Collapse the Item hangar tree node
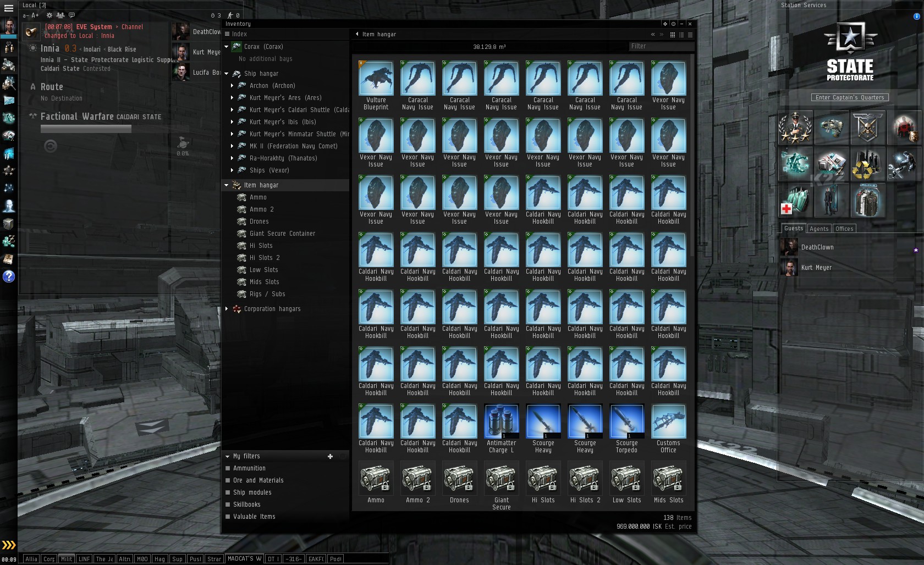 tap(226, 185)
